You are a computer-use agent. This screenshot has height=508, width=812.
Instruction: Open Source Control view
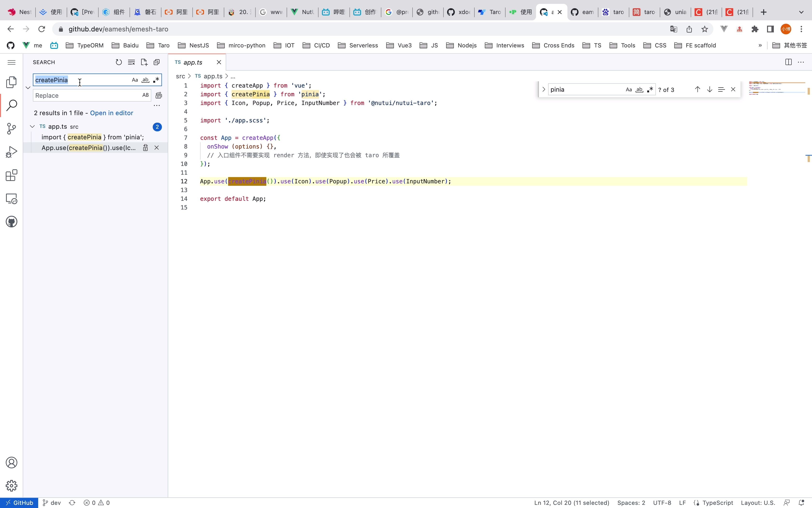coord(11,128)
